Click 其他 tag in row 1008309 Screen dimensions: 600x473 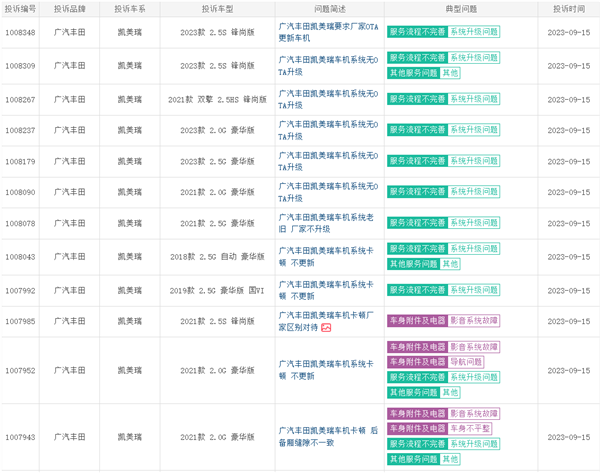point(451,73)
